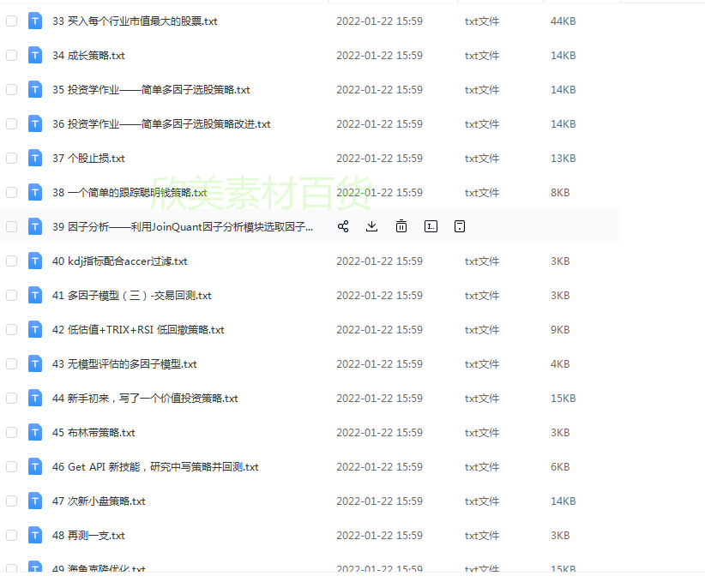Click file icon of 46 Get API 新技能 file

tap(35, 467)
